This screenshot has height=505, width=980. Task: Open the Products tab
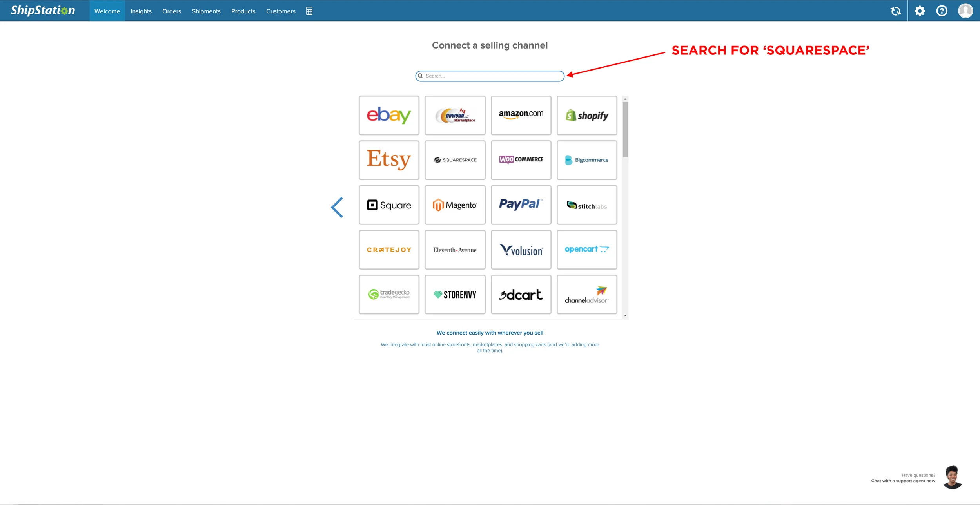(243, 11)
